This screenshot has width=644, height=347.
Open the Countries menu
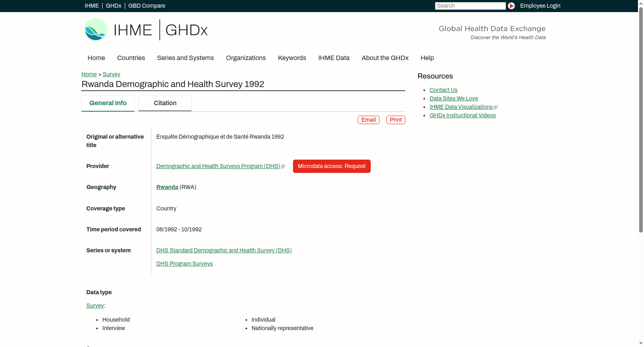click(131, 58)
